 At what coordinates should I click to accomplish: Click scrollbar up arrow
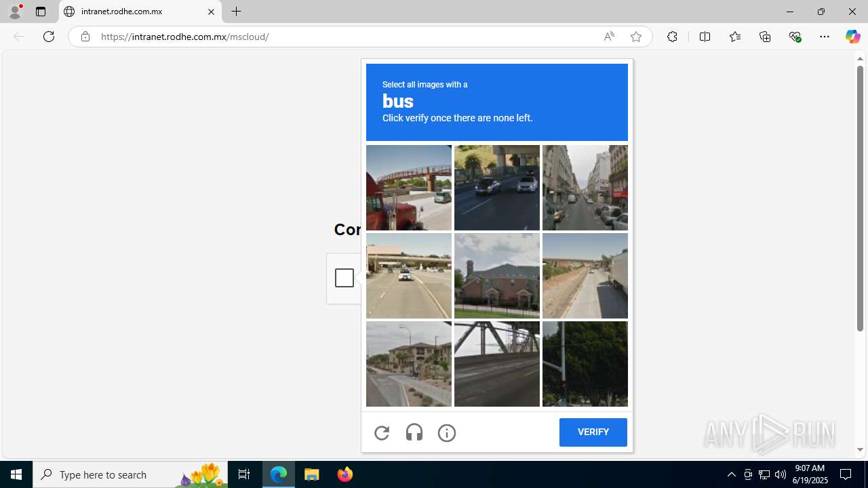pyautogui.click(x=860, y=58)
